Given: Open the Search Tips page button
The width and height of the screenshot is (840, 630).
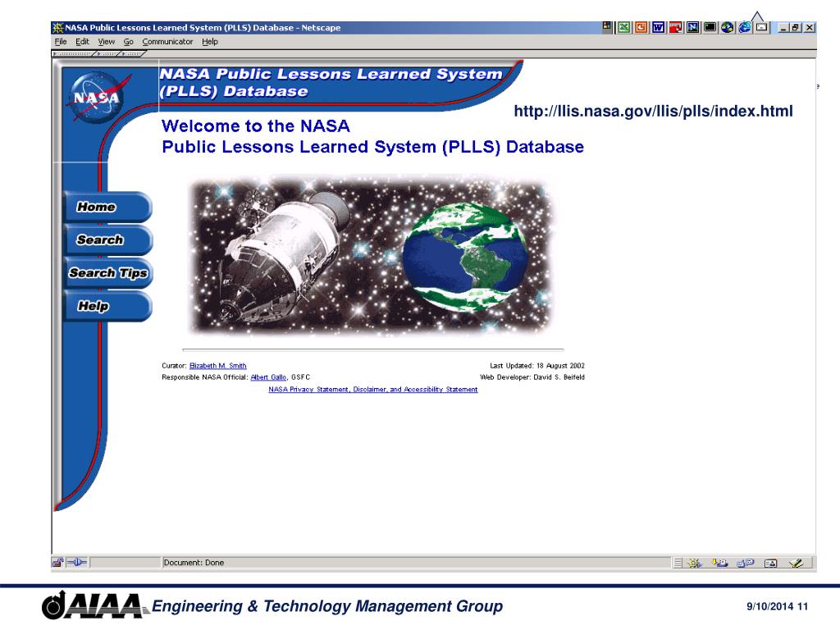Looking at the screenshot, I should tap(107, 273).
